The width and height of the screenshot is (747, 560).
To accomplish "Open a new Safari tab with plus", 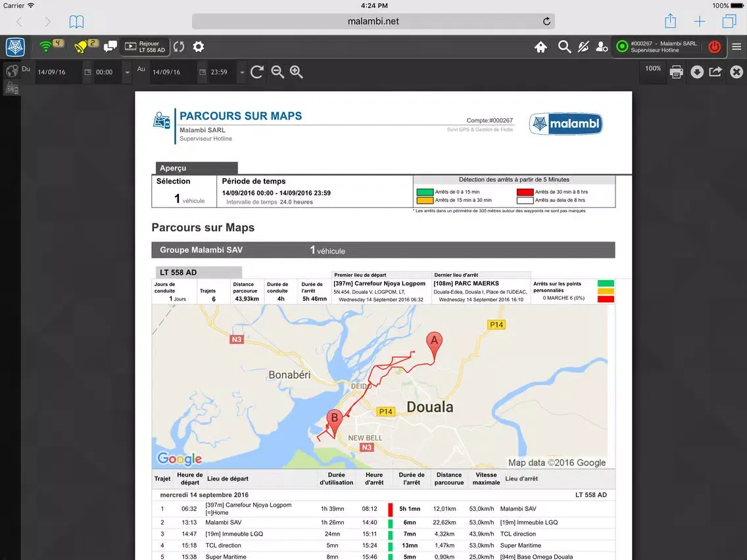I will pos(700,22).
